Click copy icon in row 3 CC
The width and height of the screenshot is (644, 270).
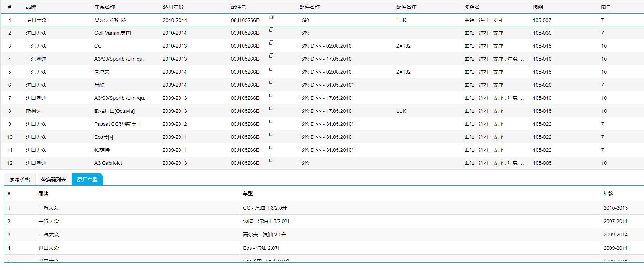click(x=271, y=43)
